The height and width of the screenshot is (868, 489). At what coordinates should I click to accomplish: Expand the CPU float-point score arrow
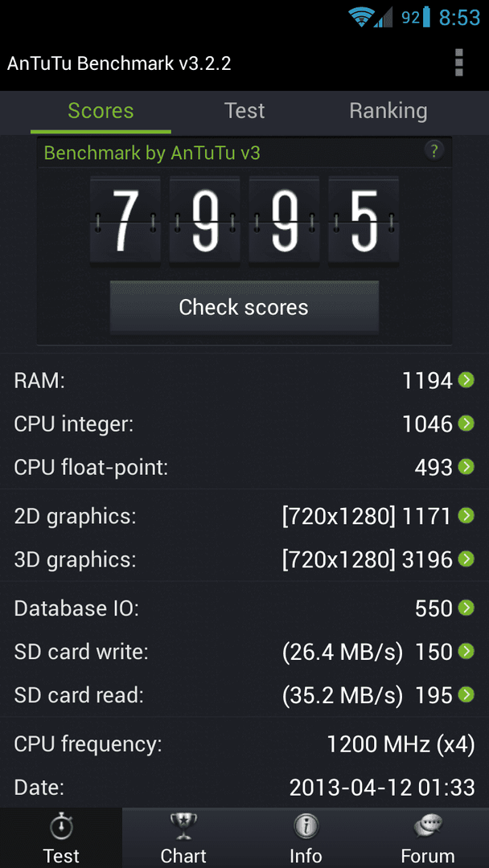[466, 467]
